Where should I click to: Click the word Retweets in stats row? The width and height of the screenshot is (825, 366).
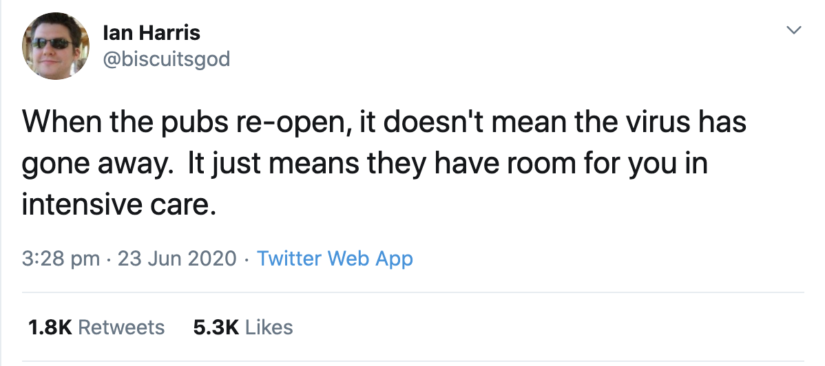[121, 327]
